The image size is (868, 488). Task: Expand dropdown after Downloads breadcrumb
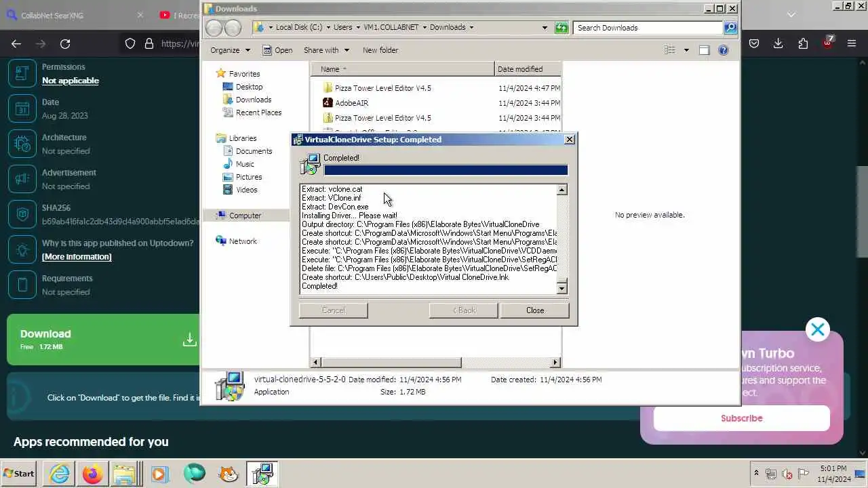click(471, 28)
